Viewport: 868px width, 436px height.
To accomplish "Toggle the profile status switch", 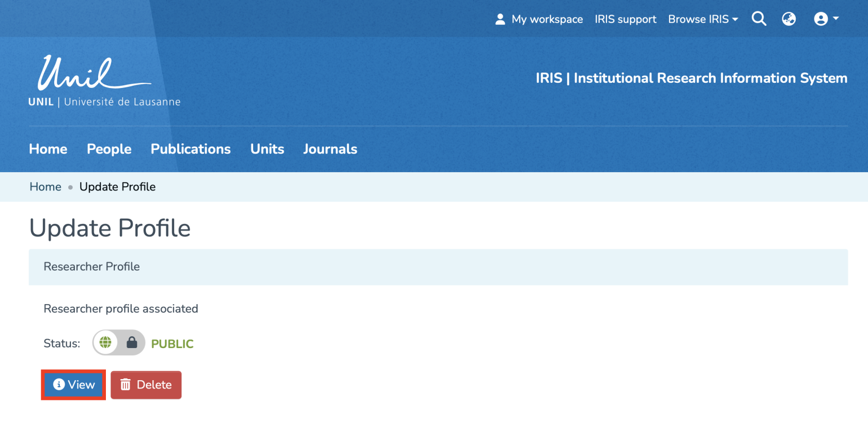I will pos(119,342).
